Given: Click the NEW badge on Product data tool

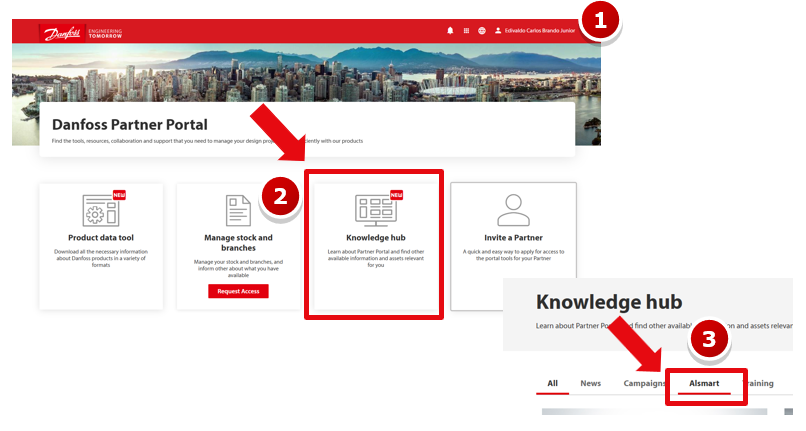Looking at the screenshot, I should click(119, 195).
